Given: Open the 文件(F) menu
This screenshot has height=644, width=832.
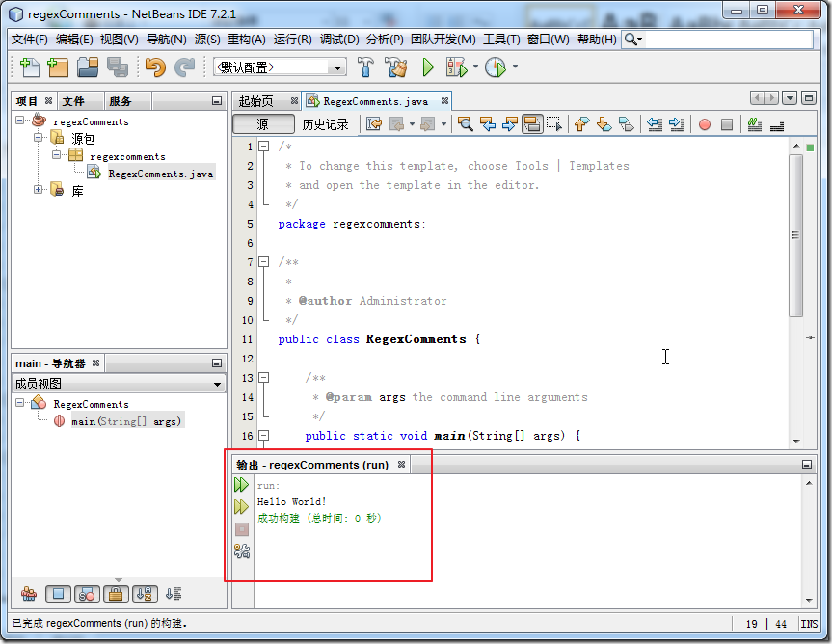Looking at the screenshot, I should (x=30, y=40).
